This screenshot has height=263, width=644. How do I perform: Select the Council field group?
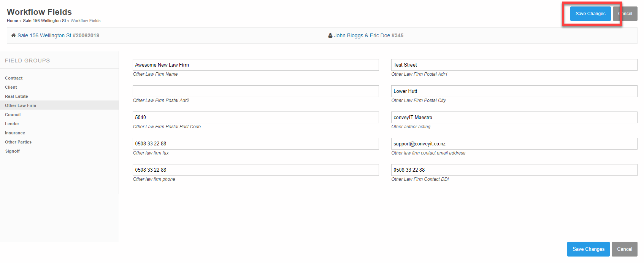coord(13,115)
